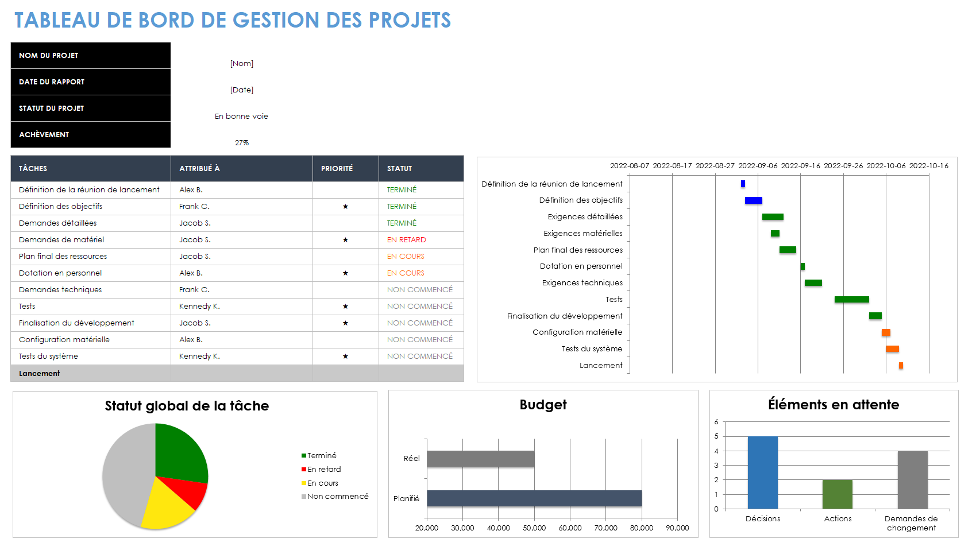The image size is (980, 554).
Task: Click the priority star in the Tests row
Action: coord(345,306)
